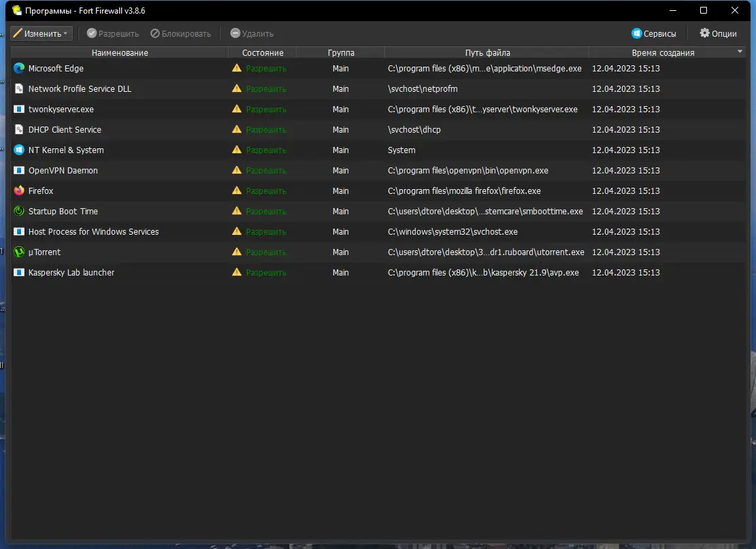This screenshot has width=756, height=549.
Task: Click the Network Profile Service DLL file icon
Action: [19, 88]
